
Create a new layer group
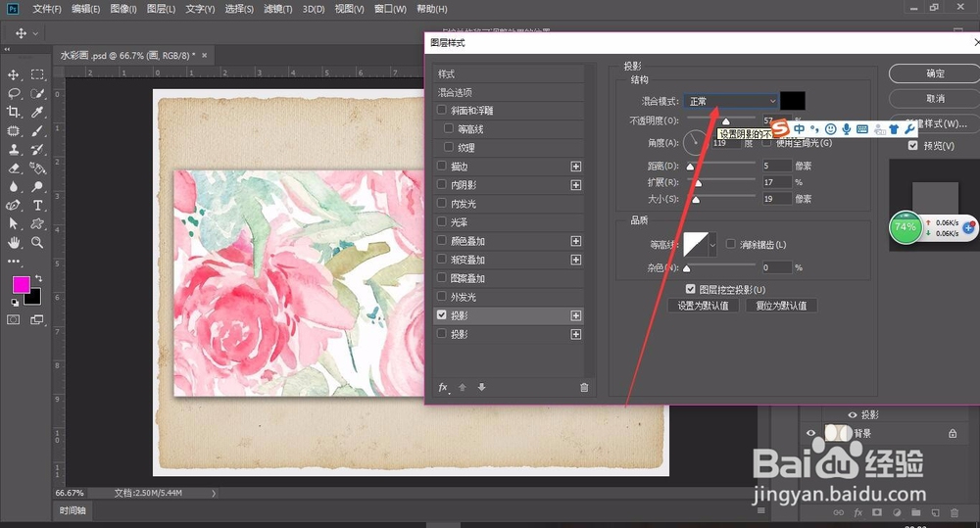point(915,512)
